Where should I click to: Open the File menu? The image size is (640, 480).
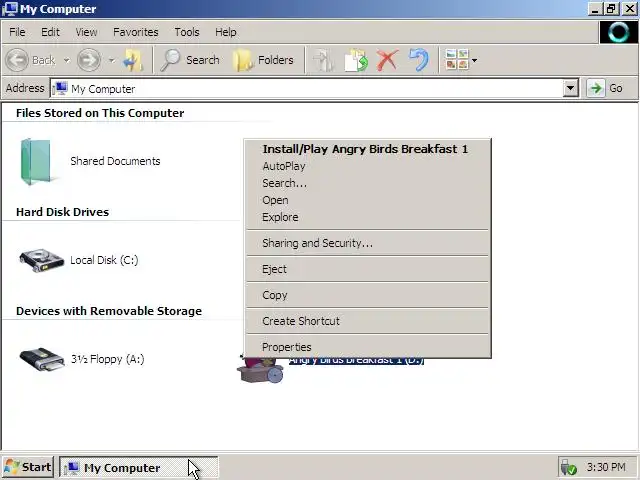point(17,32)
